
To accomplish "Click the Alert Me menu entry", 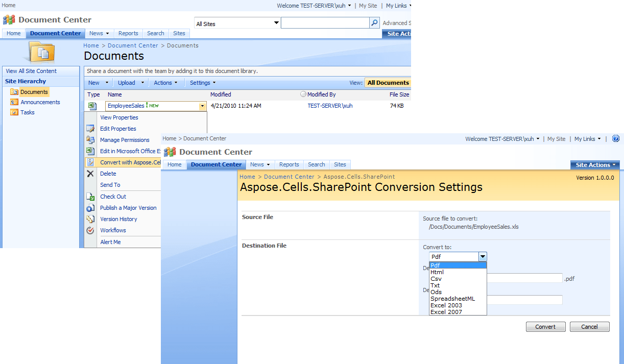I will 110,242.
